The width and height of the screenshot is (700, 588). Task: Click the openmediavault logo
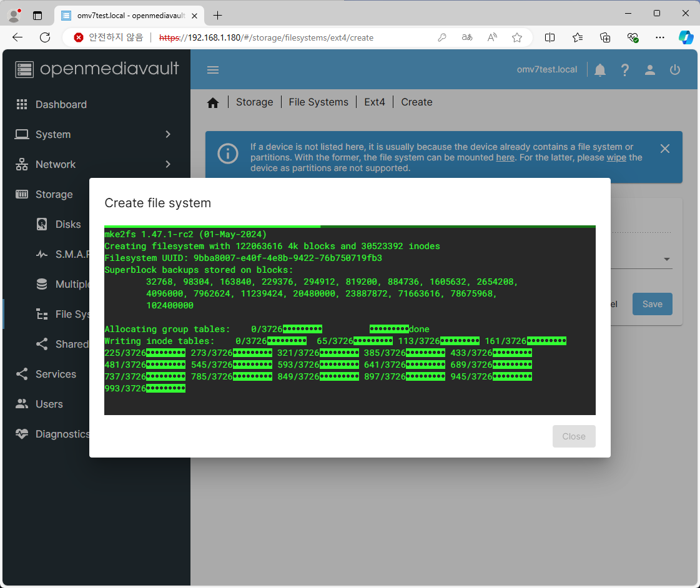point(97,69)
